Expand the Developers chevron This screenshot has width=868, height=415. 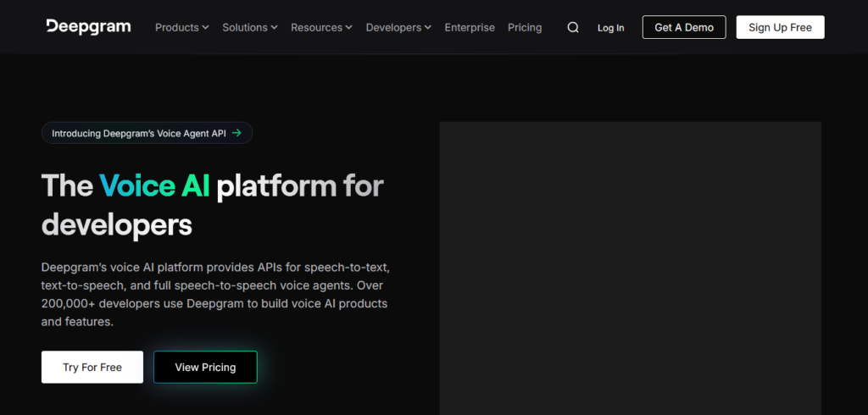pyautogui.click(x=427, y=28)
